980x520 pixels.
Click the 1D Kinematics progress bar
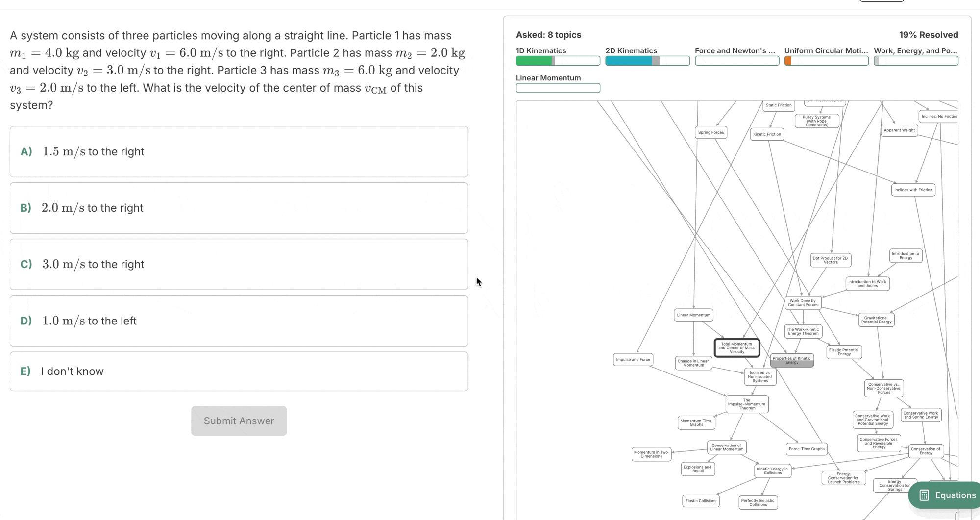[x=558, y=60]
